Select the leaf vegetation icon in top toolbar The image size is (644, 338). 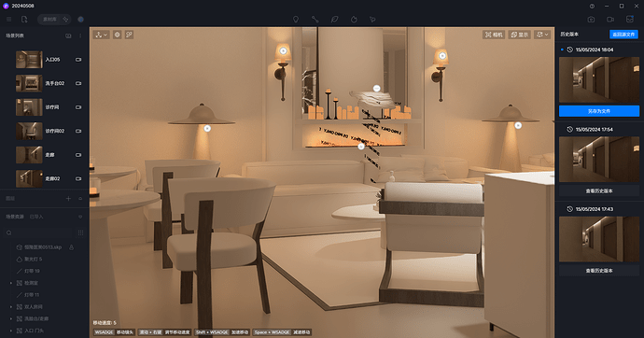coord(335,20)
